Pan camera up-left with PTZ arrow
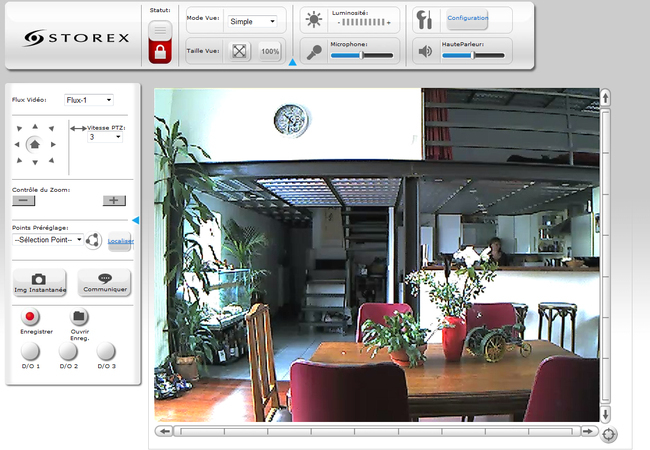Image resolution: width=650 pixels, height=450 pixels. click(x=19, y=128)
